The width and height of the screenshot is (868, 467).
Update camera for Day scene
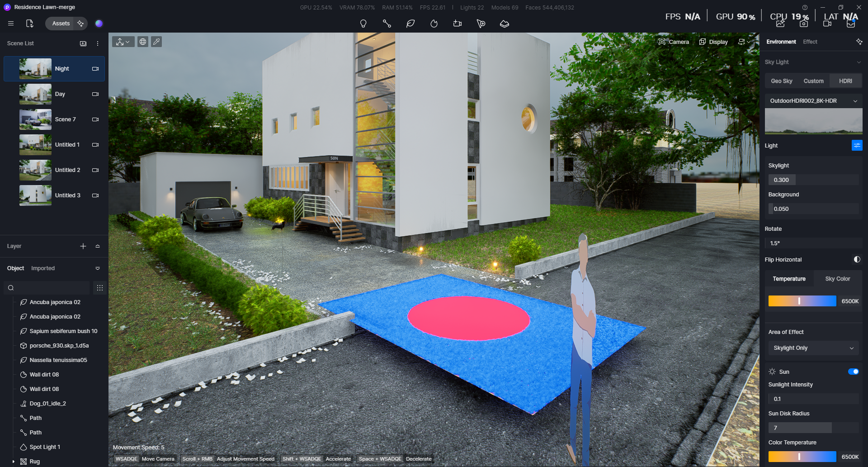pyautogui.click(x=95, y=94)
